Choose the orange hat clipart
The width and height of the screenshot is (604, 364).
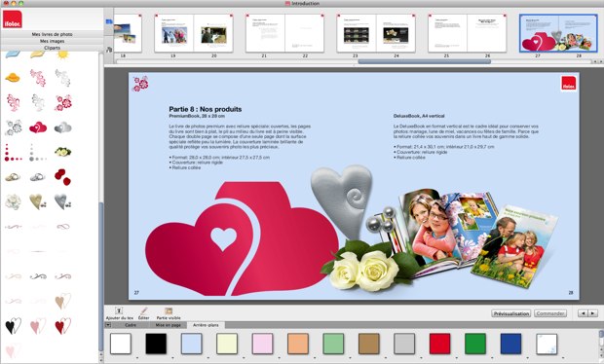click(x=13, y=78)
